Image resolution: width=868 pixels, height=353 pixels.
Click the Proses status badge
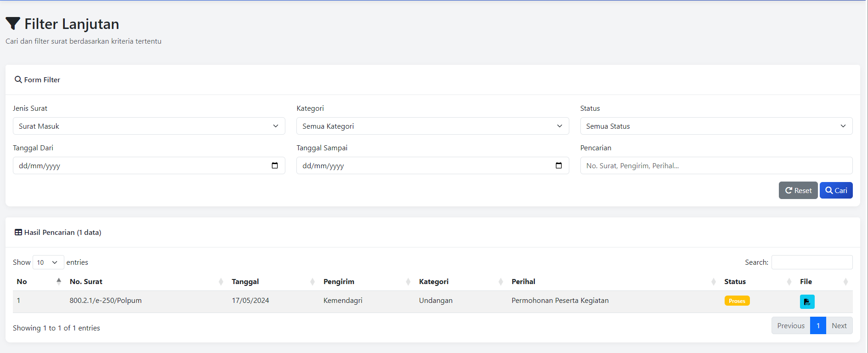pos(737,301)
